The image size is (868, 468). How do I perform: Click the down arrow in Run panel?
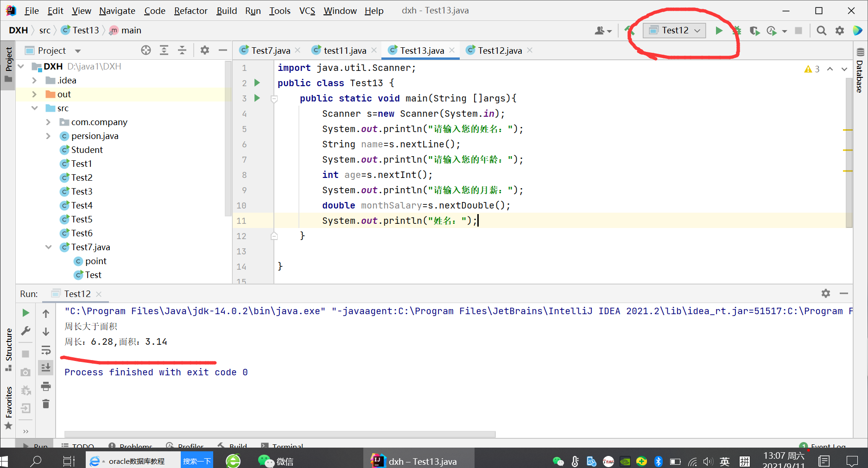click(46, 332)
